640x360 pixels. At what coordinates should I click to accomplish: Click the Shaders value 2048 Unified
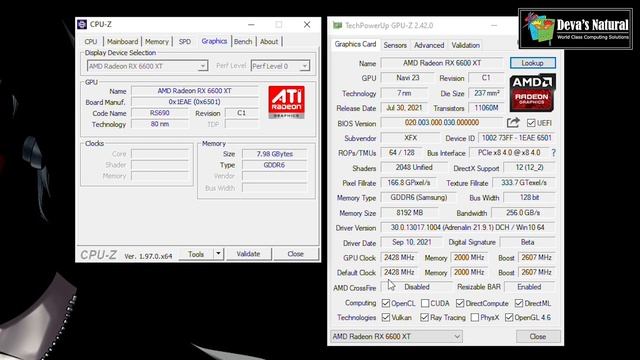pyautogui.click(x=414, y=167)
